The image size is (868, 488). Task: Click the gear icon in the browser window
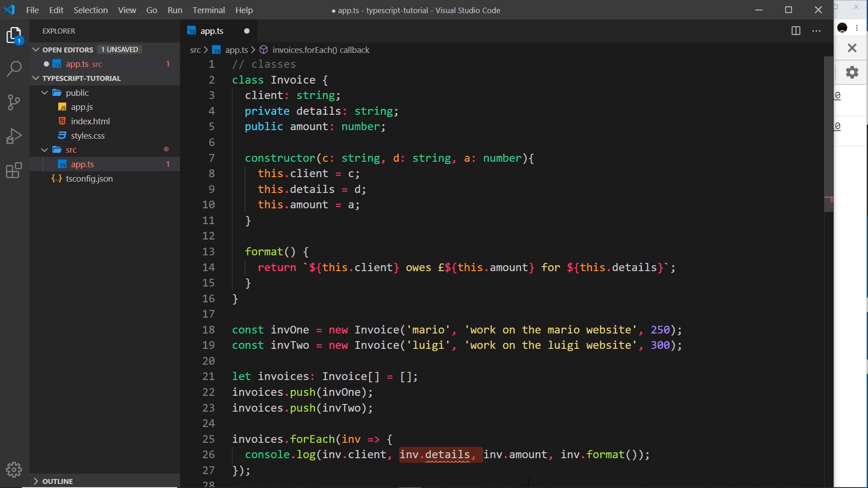point(852,72)
